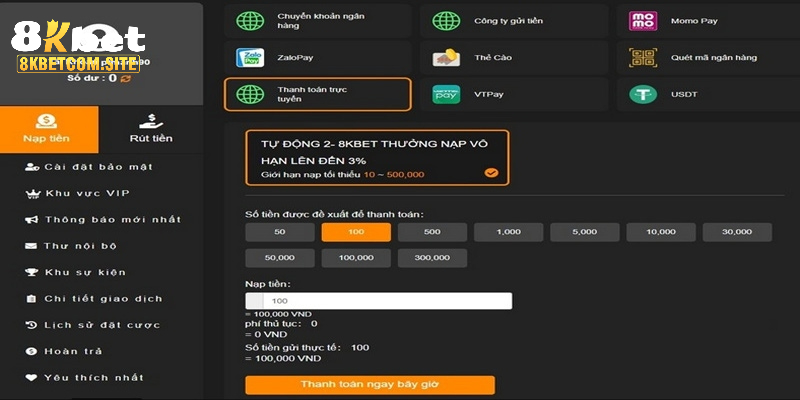
Task: Open the Nạp tiền tab
Action: [49, 130]
